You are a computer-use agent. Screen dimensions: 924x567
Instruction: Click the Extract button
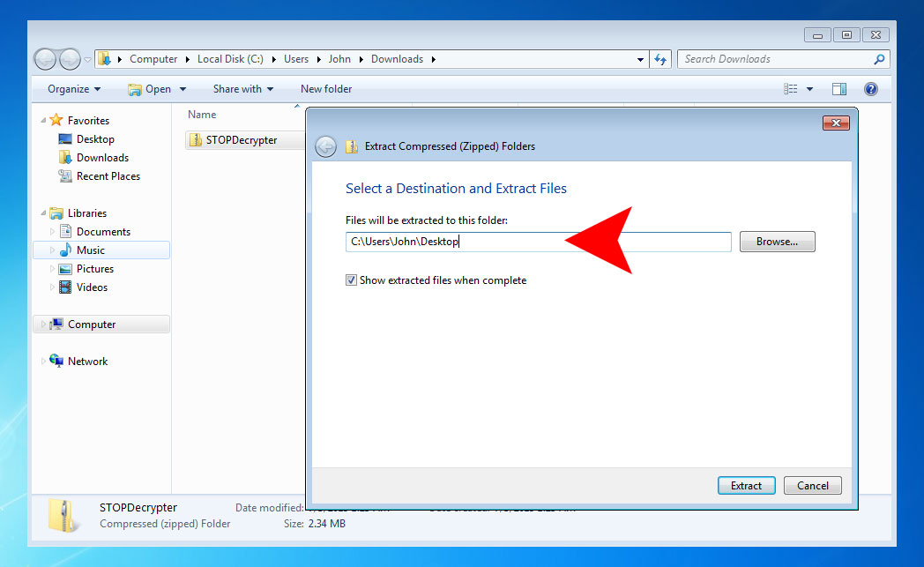[x=746, y=485]
